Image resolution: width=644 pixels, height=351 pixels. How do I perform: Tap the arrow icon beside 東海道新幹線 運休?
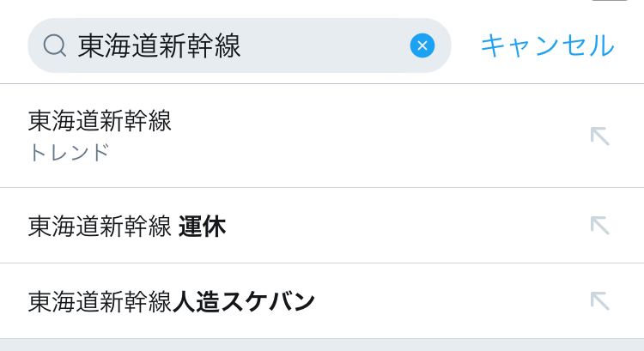599,226
